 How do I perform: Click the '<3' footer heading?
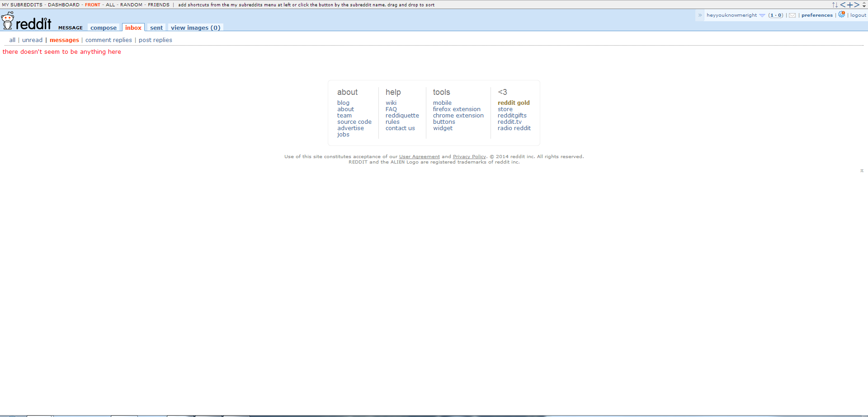pos(502,92)
